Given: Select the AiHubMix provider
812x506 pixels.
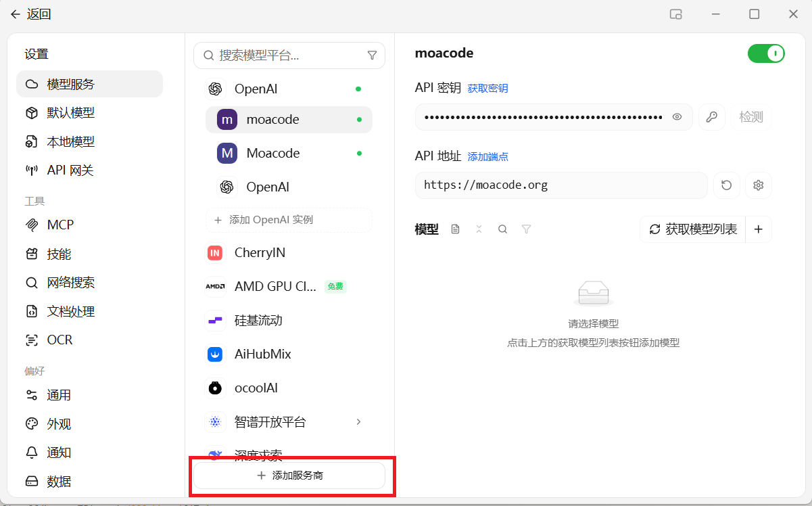Looking at the screenshot, I should [x=289, y=354].
